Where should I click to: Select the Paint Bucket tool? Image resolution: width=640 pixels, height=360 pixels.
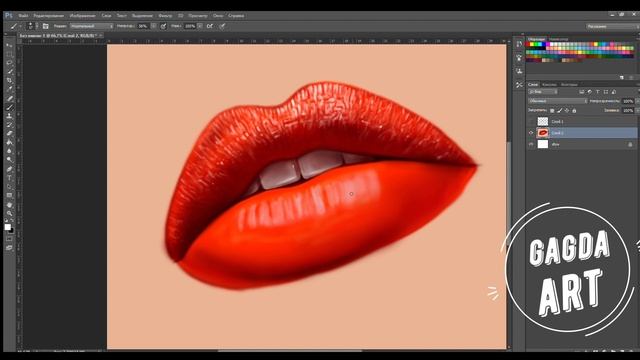click(x=9, y=142)
